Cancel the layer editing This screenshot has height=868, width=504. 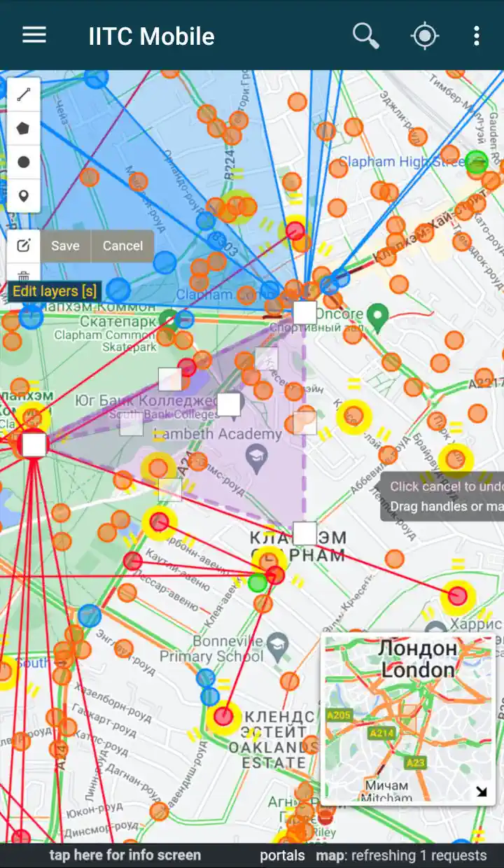click(122, 246)
